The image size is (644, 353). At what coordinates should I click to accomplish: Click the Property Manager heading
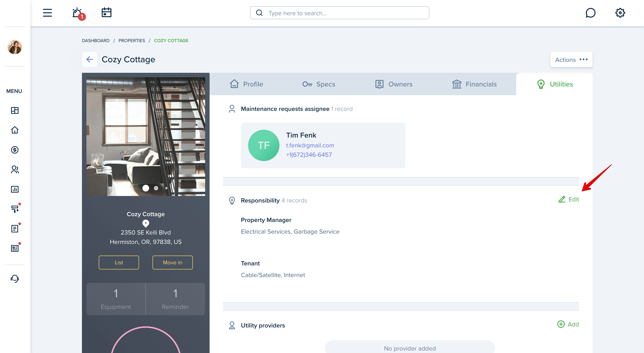coord(266,220)
